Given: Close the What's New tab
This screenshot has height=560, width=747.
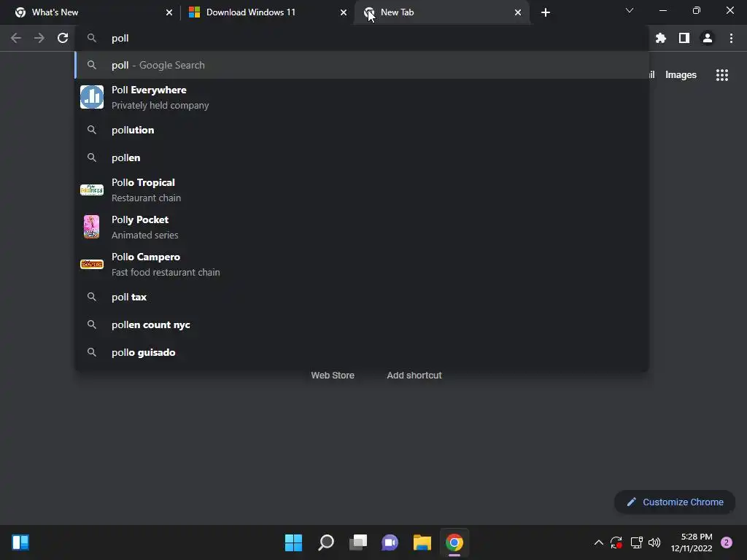Looking at the screenshot, I should coord(169,12).
